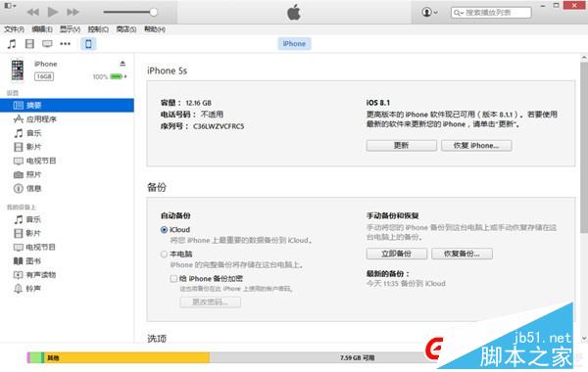Enable 给 iPhone 备份加密 checkbox
Viewport: 588px width, 372px height.
tap(173, 279)
